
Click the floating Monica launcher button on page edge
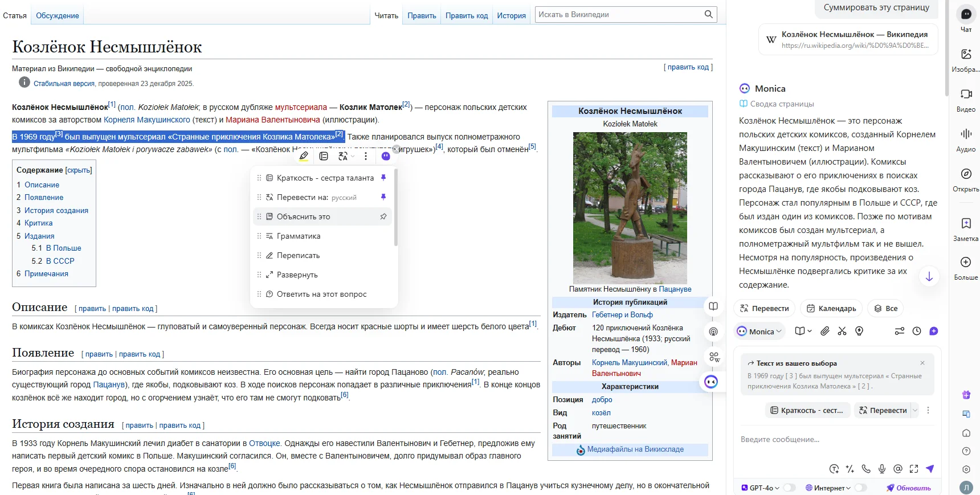(x=711, y=382)
